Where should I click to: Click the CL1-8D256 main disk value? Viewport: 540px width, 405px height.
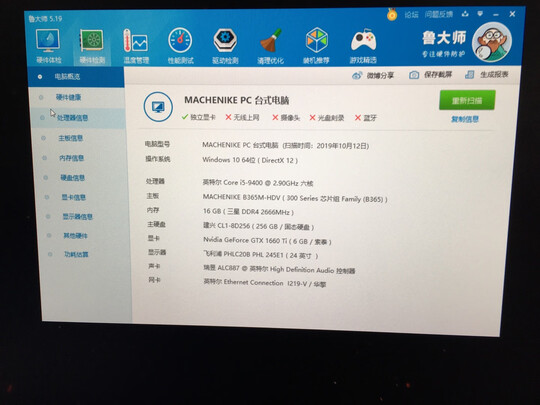(258, 227)
